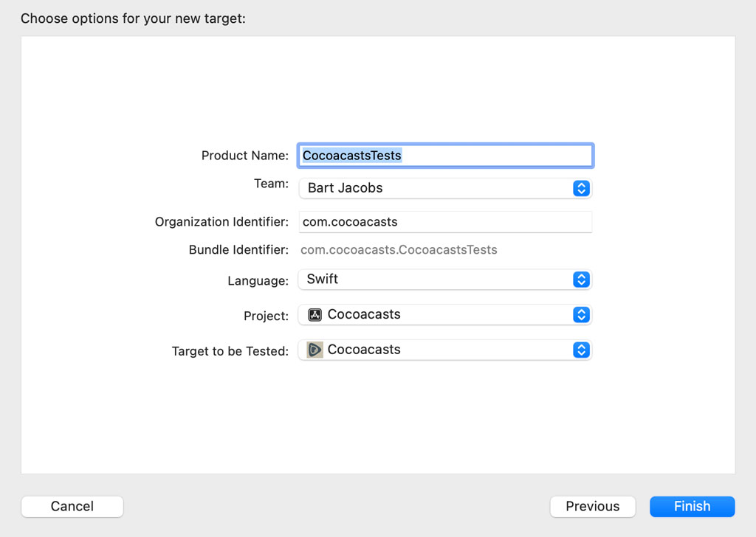756x537 pixels.
Task: Click the Finish button
Action: click(692, 506)
